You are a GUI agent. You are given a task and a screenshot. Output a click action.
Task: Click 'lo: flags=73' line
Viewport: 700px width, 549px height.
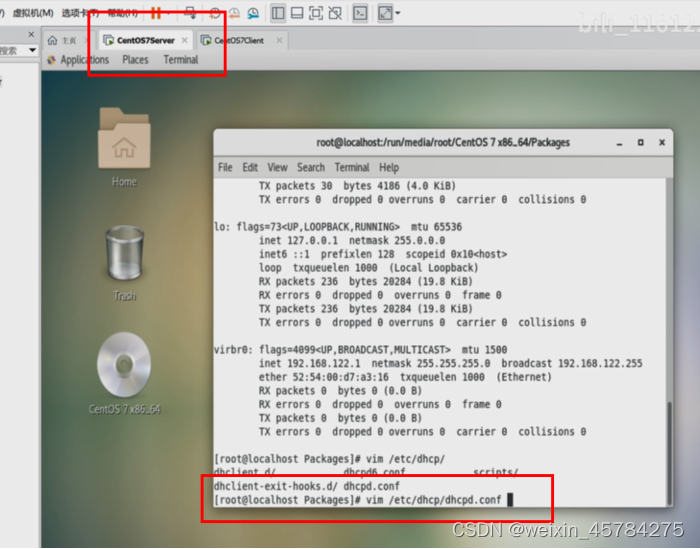(338, 227)
